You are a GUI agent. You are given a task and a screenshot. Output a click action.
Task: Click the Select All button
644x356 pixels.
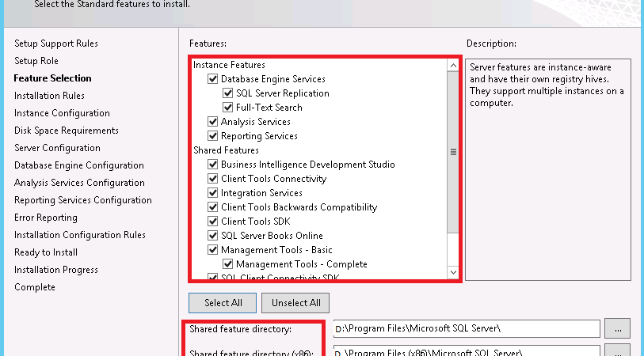(x=223, y=303)
